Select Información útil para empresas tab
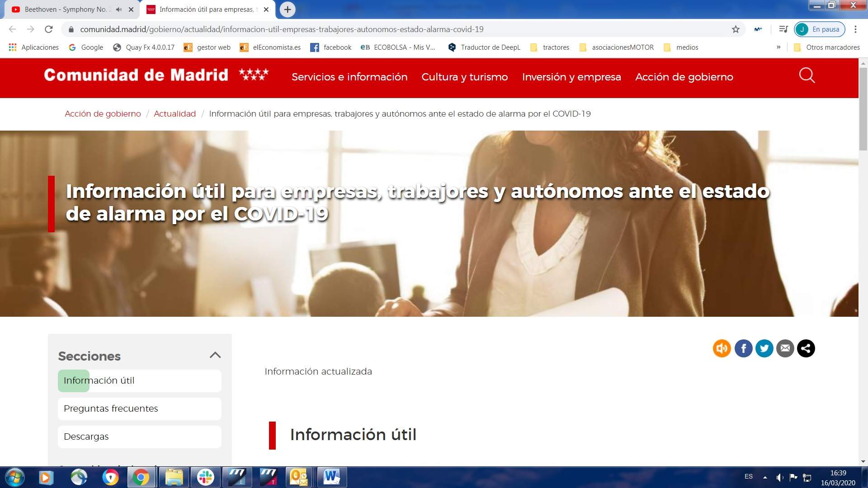Screen dimensions: 868x488 [208, 9]
